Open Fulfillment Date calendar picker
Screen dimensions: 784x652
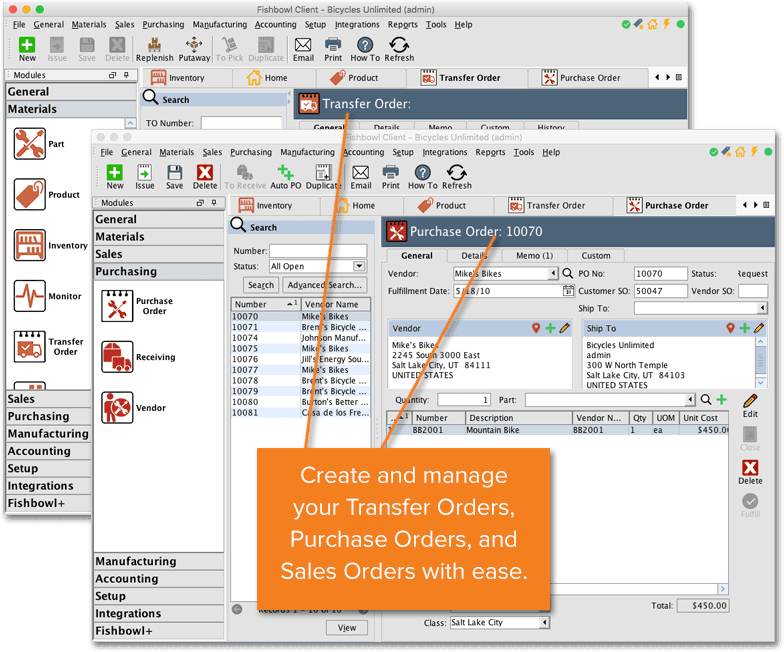tap(568, 290)
